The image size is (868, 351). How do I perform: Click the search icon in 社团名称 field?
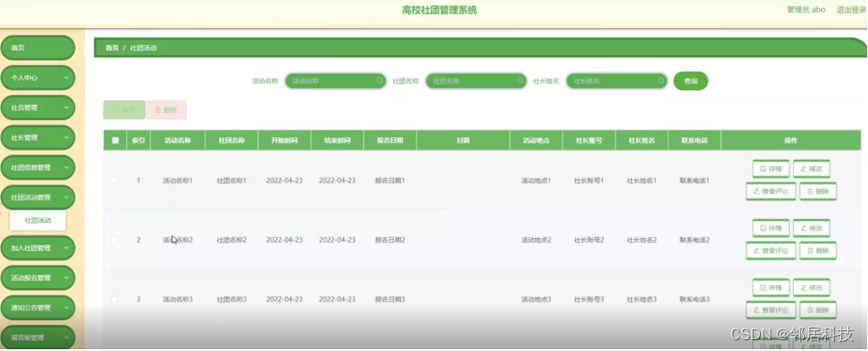[x=520, y=81]
